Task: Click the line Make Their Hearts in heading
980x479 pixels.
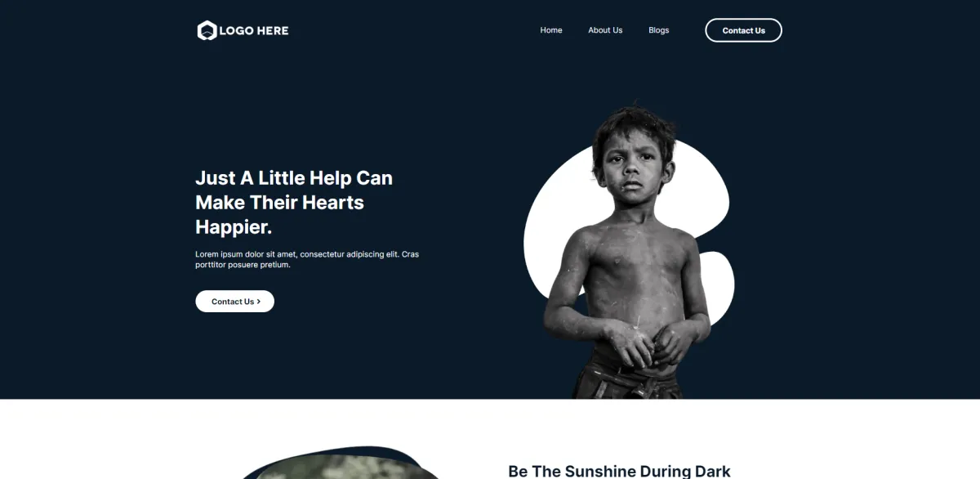Action: 279,202
